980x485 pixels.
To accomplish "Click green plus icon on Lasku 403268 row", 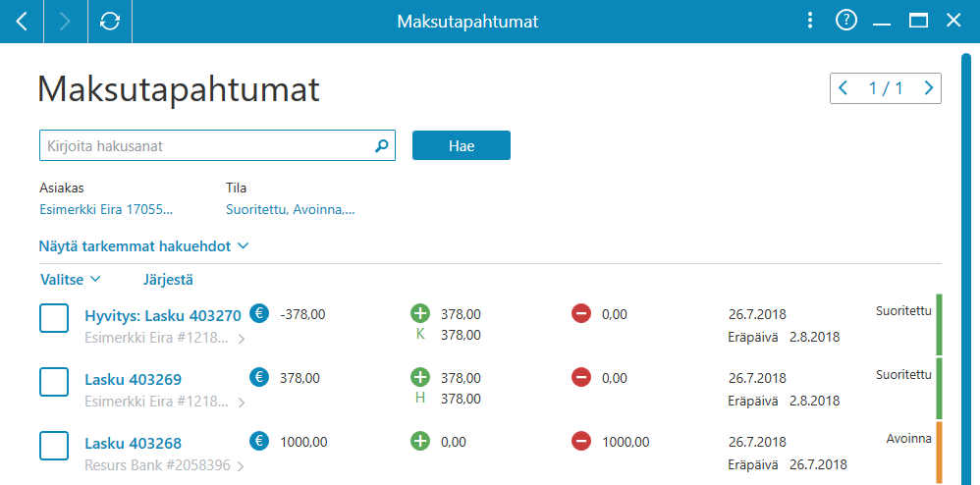I will tap(420, 441).
